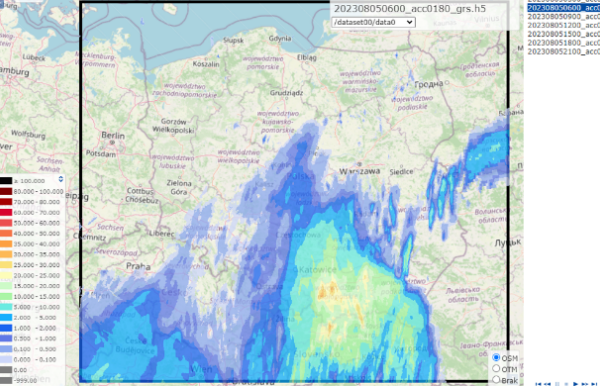Open the 202308051800 file entry

pos(564,43)
